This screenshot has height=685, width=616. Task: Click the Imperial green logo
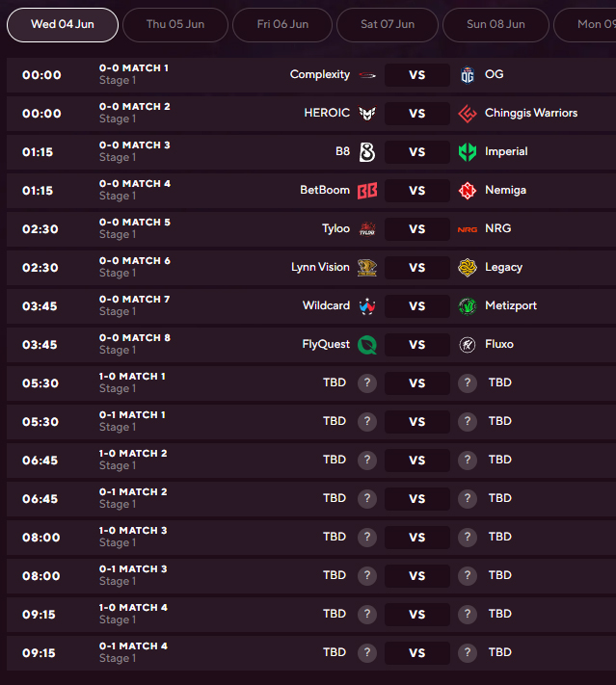468,152
